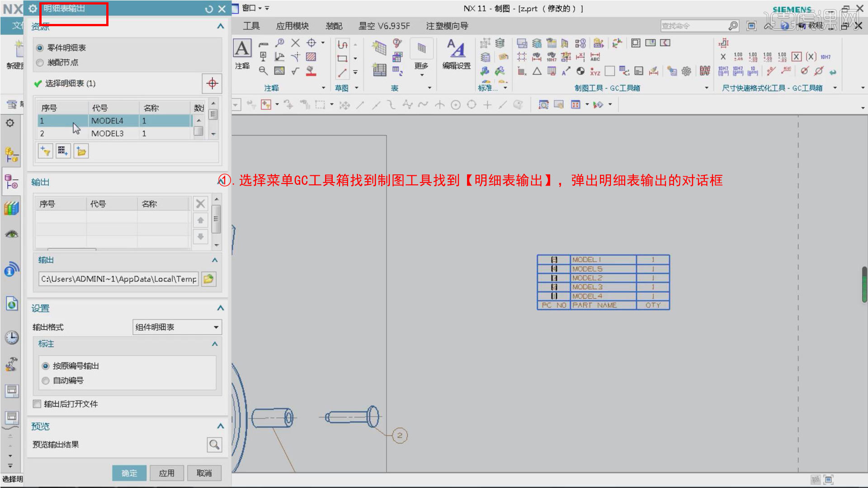The height and width of the screenshot is (488, 868).
Task: Select the crosshatch (red hatched square) tool
Action: 311,57
